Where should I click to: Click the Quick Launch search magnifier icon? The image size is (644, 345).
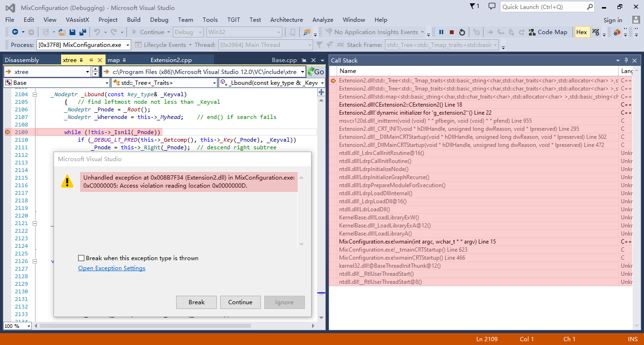click(590, 7)
